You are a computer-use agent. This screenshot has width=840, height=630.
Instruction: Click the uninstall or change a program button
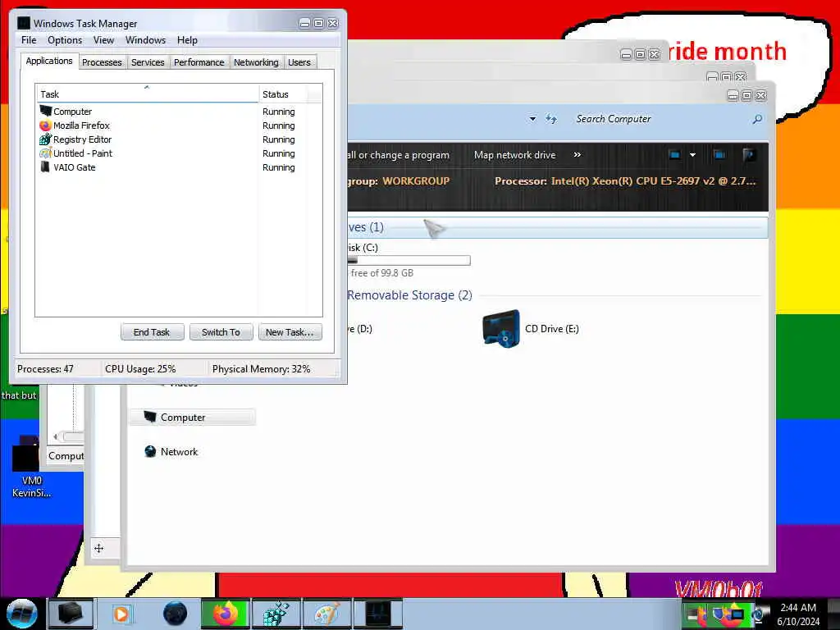[x=398, y=155]
